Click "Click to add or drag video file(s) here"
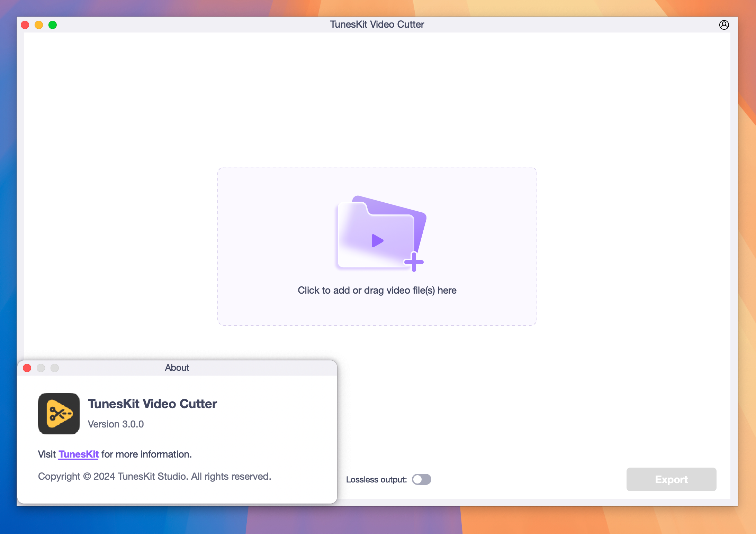The image size is (756, 534). 377,290
